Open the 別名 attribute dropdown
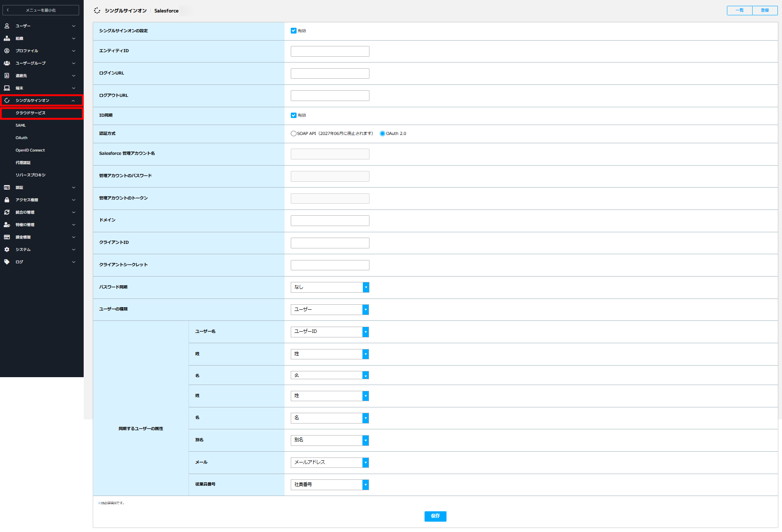This screenshot has width=782, height=532. pos(330,440)
